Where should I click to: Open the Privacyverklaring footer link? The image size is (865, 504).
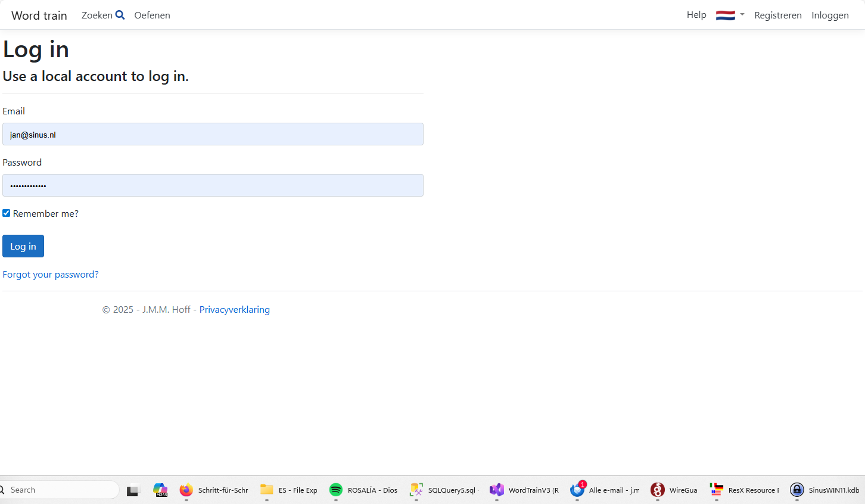coord(234,309)
